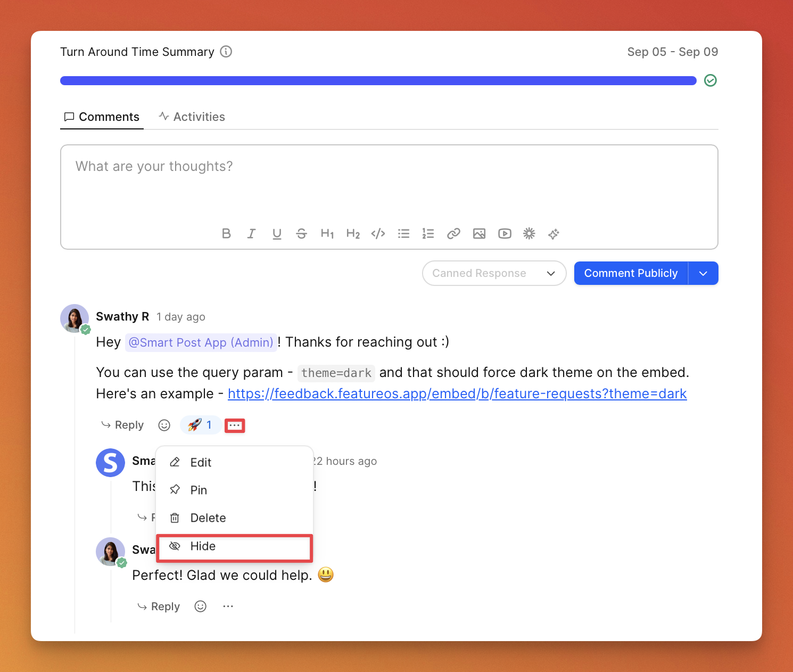Open the feedback.featureos.app embed example link
Viewport: 793px width, 672px height.
(457, 394)
